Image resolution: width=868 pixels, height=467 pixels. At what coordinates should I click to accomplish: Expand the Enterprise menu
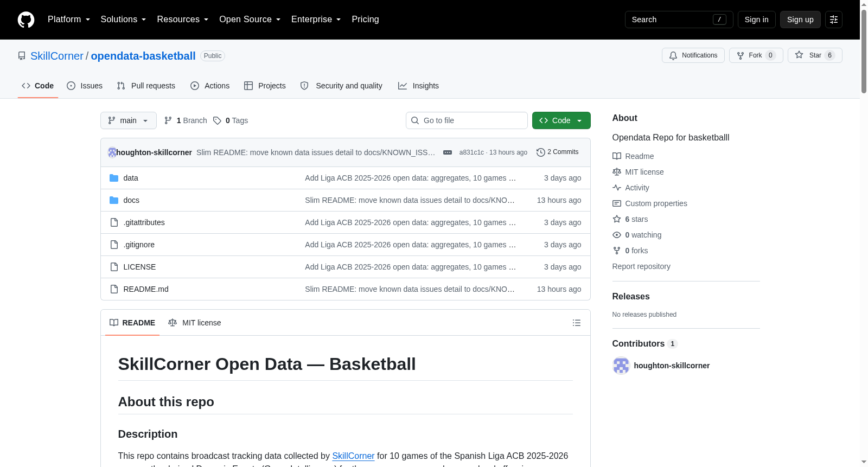(316, 20)
